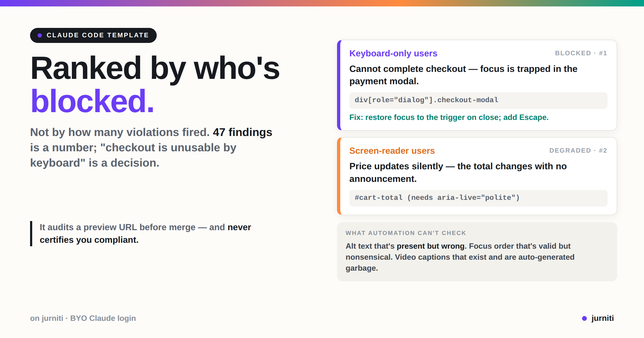Click the black quote bar beside the audits statement
Screen dimensions: 644x338
point(31,234)
